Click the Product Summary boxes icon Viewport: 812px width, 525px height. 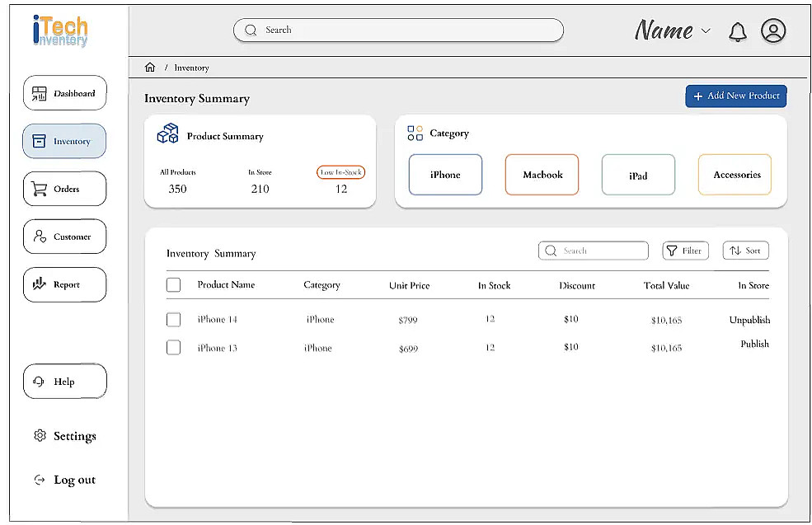[168, 134]
